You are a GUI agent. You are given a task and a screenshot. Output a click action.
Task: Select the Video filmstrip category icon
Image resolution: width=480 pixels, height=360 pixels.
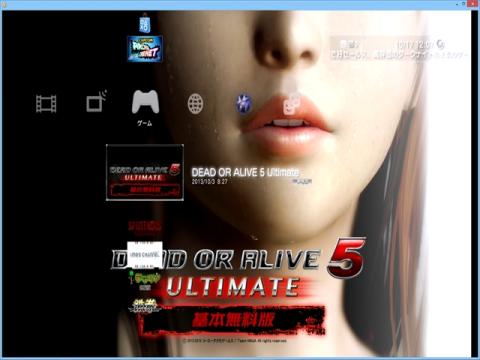tap(46, 104)
